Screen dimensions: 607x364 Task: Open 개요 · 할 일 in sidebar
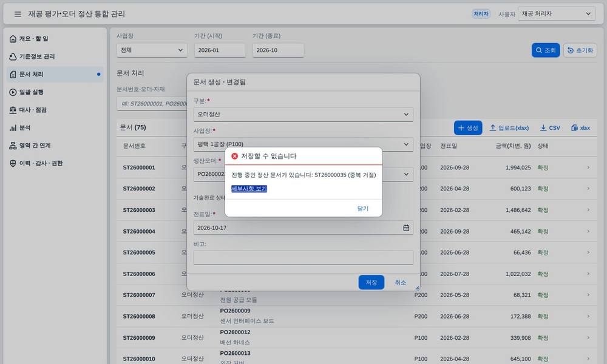(x=55, y=39)
